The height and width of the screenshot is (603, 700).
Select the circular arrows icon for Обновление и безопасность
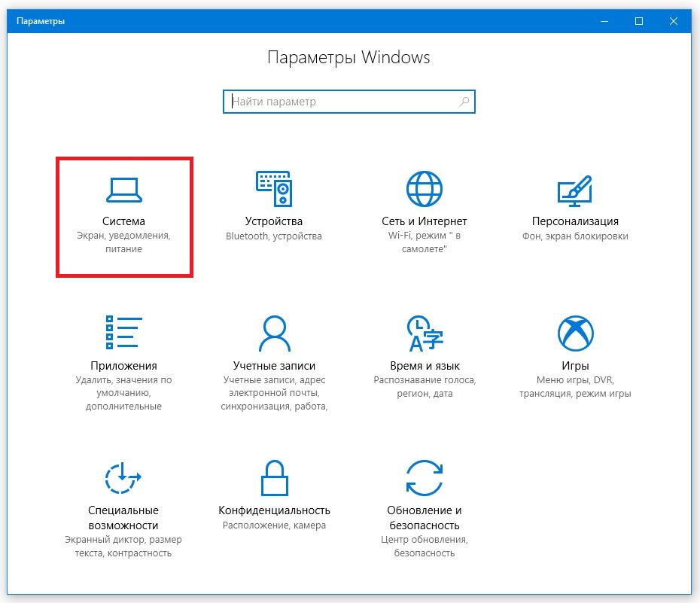point(425,477)
